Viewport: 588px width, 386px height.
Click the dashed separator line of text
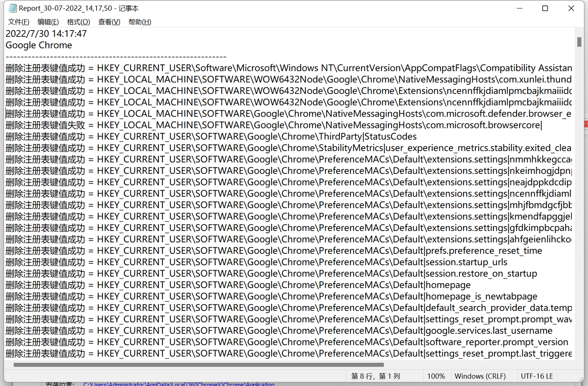116,57
